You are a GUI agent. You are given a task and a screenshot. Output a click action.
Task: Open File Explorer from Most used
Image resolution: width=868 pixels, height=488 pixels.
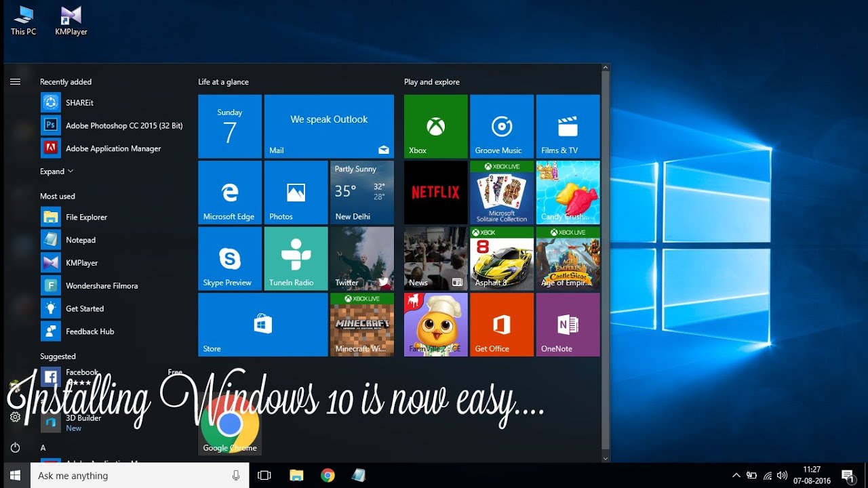tap(112, 217)
